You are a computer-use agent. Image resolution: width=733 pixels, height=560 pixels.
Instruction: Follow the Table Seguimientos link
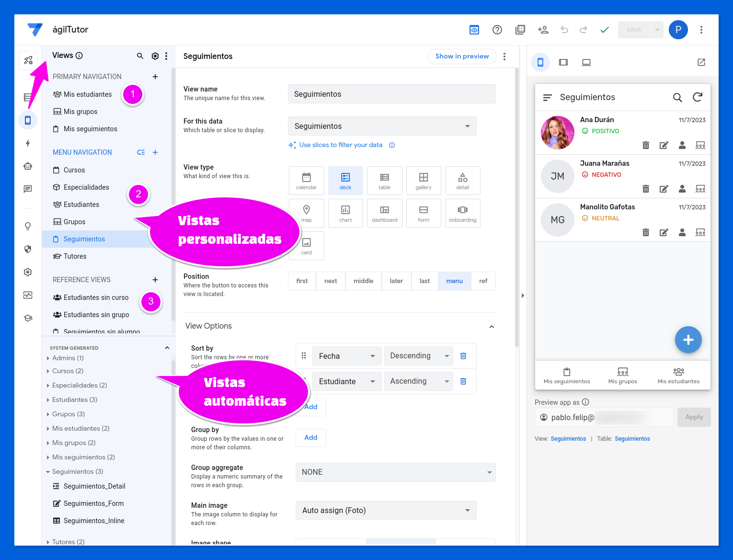pos(632,439)
